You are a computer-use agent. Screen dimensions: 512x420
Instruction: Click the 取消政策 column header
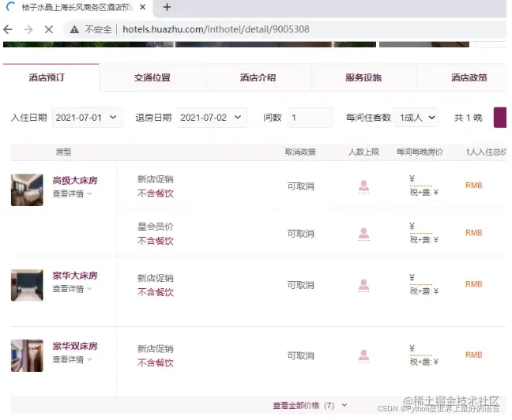point(300,152)
